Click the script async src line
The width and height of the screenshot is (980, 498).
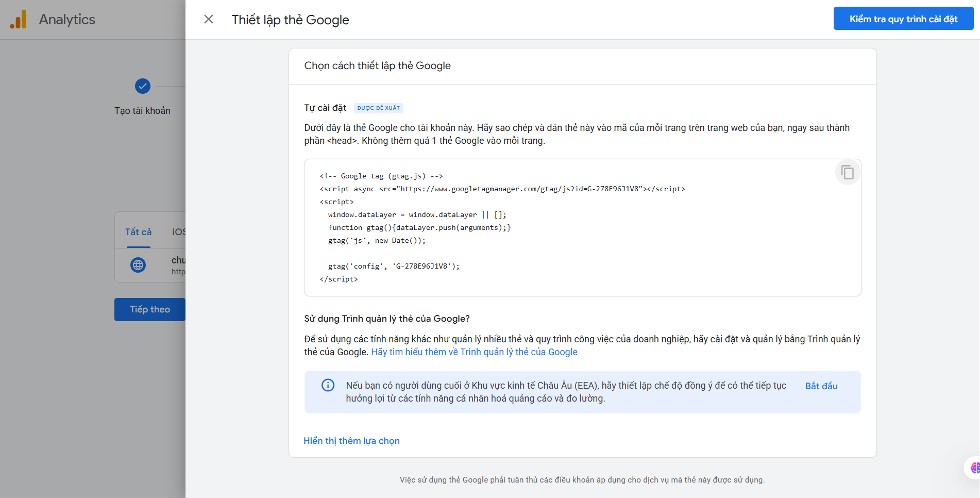point(502,189)
